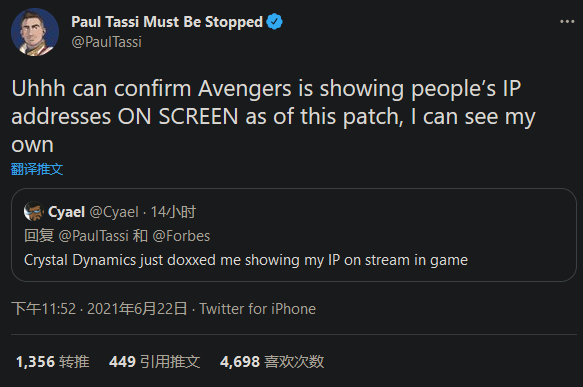The height and width of the screenshot is (387, 583).
Task: Click the bold Cyael name in quoted tweet
Action: 67,212
